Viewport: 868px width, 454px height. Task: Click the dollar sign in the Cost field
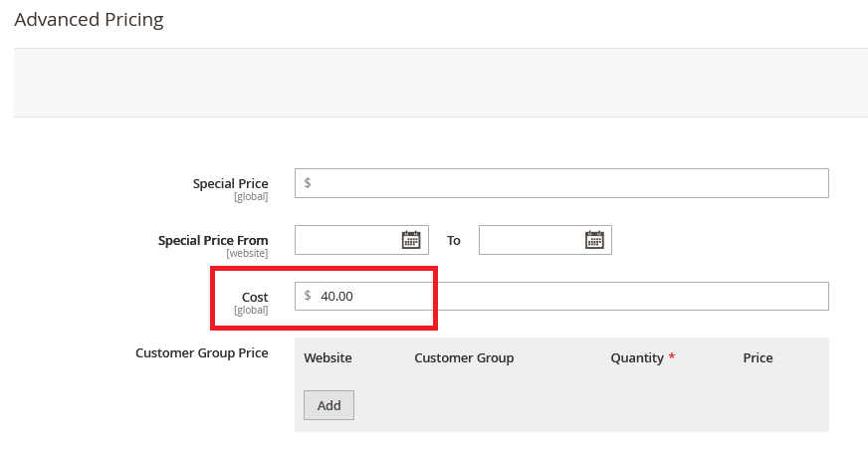coord(308,296)
